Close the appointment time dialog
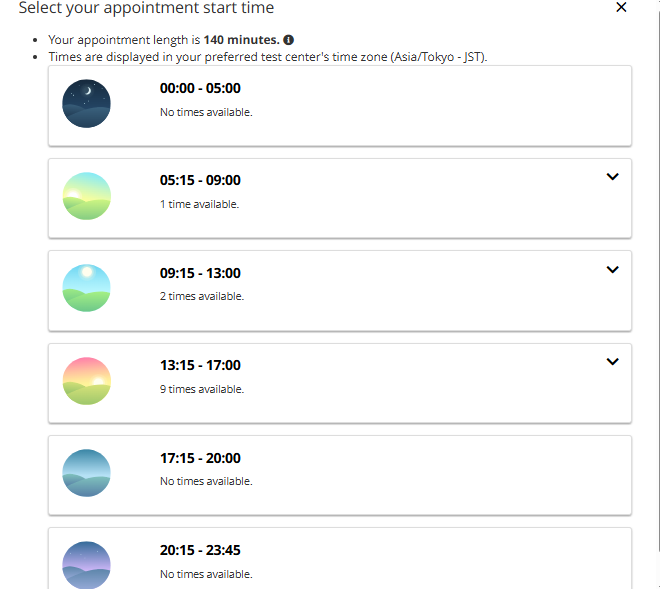Viewport: 660px width, 589px height. pos(621,8)
